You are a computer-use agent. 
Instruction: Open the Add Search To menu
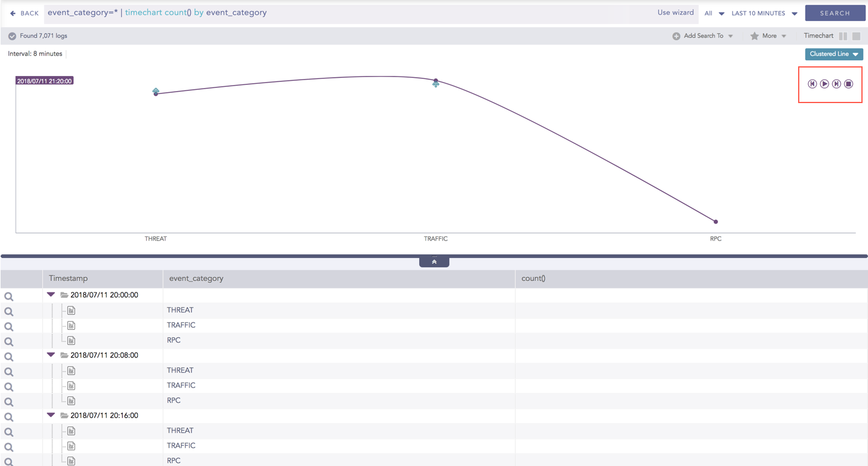703,36
